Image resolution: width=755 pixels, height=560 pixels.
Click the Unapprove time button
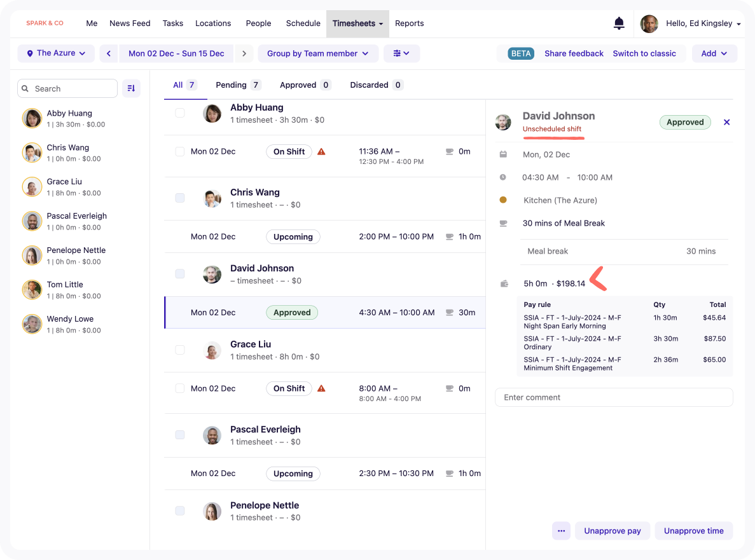693,531
